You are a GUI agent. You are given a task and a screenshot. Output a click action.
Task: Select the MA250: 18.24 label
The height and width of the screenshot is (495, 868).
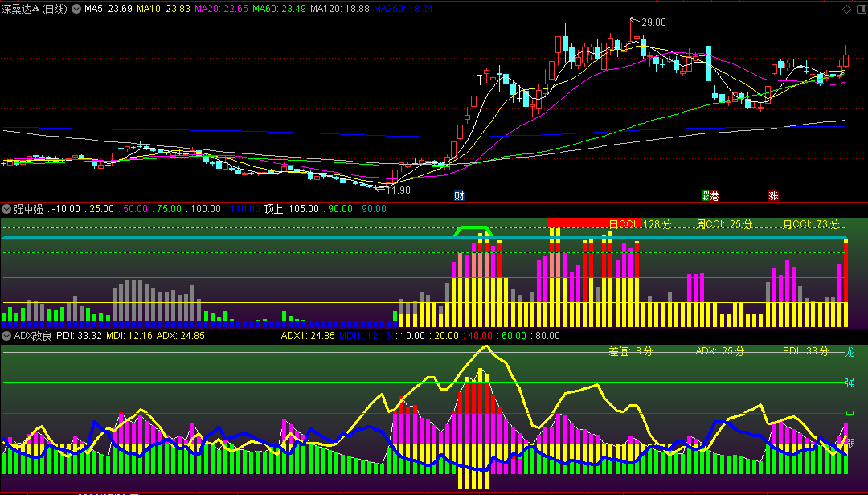403,9
